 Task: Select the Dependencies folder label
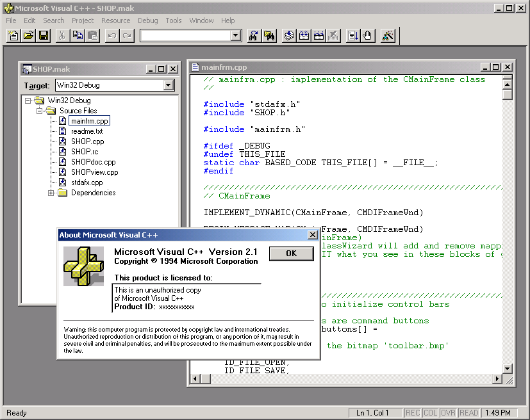(94, 193)
